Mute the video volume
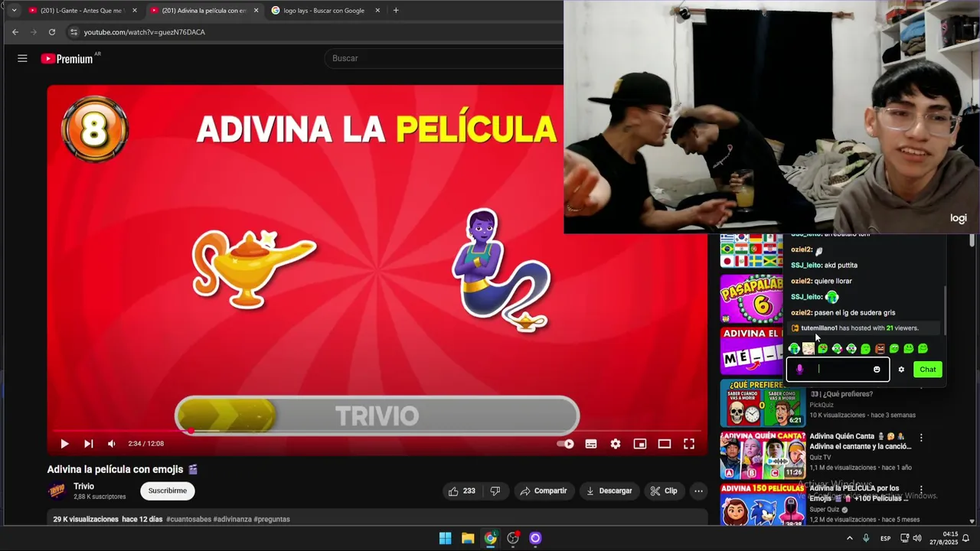This screenshot has width=980, height=551. (x=112, y=444)
